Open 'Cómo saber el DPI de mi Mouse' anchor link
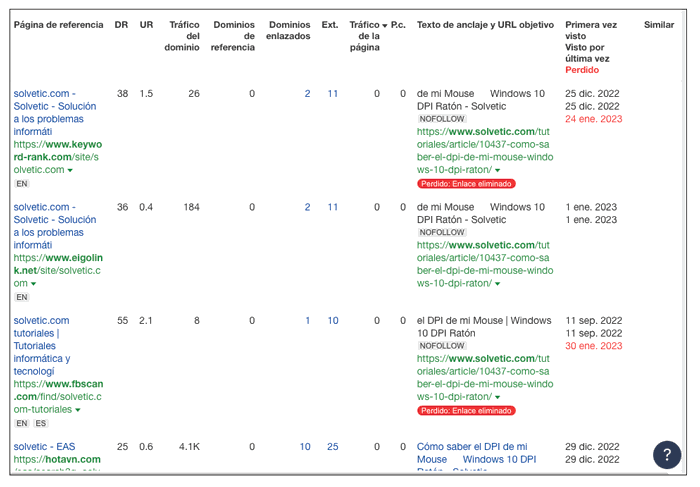This screenshot has width=700, height=487. click(x=471, y=447)
